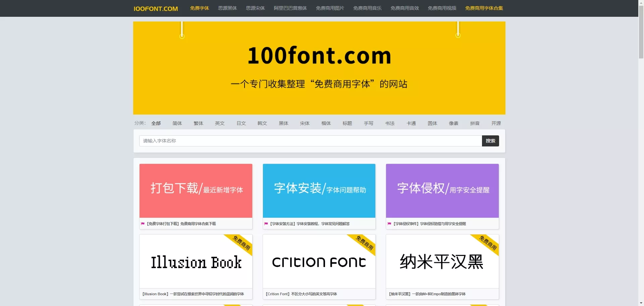This screenshot has height=306, width=644.
Task: Filter fonts by 标题
Action: coord(347,123)
